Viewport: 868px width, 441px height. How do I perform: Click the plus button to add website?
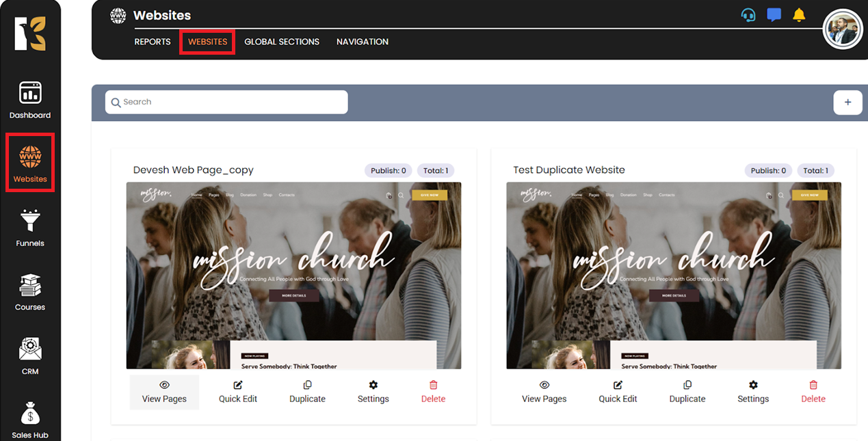point(847,103)
